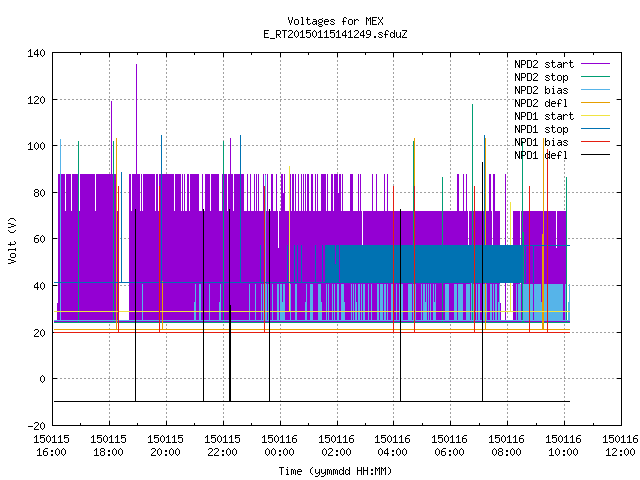Select the 'NPD1 stop' legend label
The width and height of the screenshot is (640, 480).
tap(541, 129)
